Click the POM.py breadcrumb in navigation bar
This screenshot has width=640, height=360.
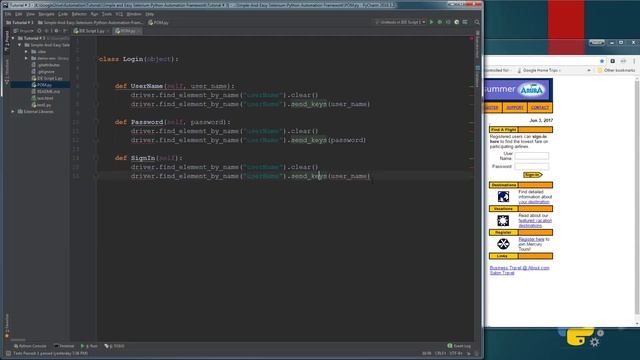[158, 22]
